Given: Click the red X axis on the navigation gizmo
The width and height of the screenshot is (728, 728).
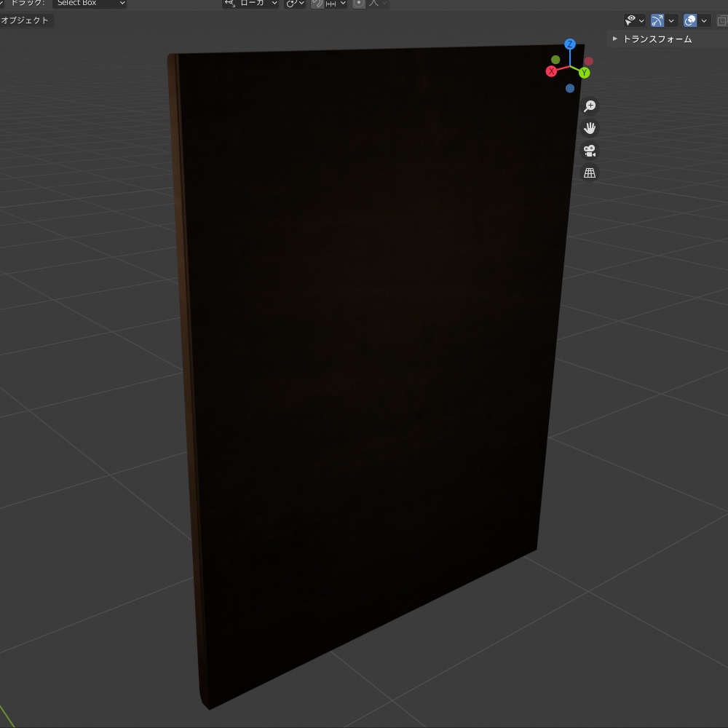Looking at the screenshot, I should (x=553, y=71).
